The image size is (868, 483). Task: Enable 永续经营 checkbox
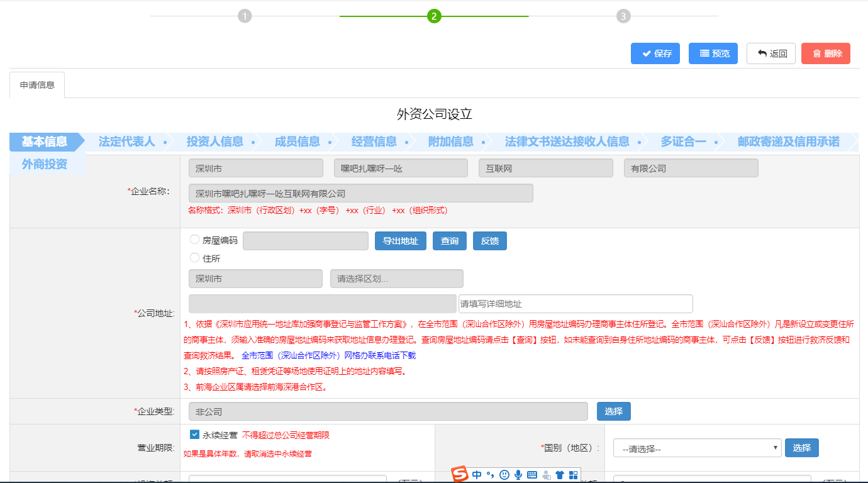[x=193, y=434]
